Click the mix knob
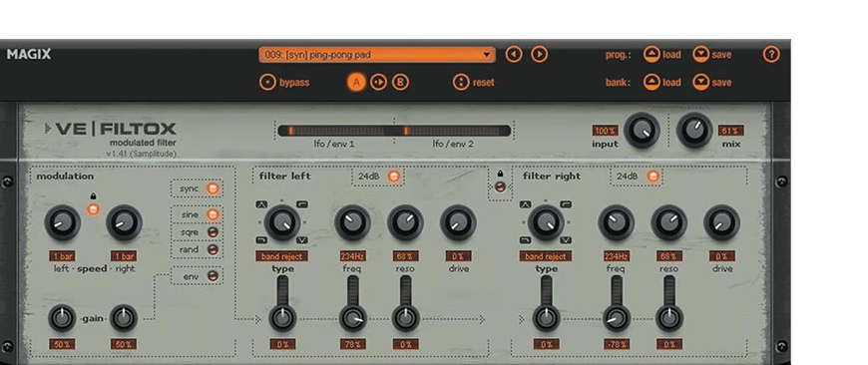 (x=694, y=131)
